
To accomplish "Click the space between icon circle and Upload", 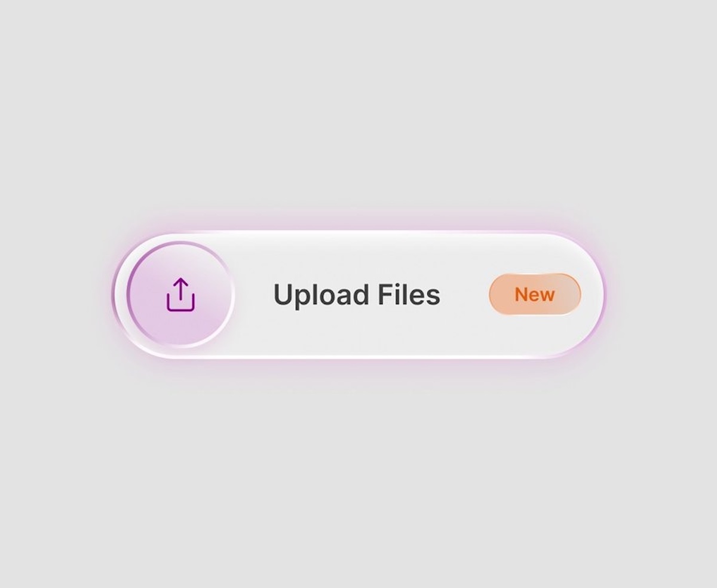I will pos(253,295).
